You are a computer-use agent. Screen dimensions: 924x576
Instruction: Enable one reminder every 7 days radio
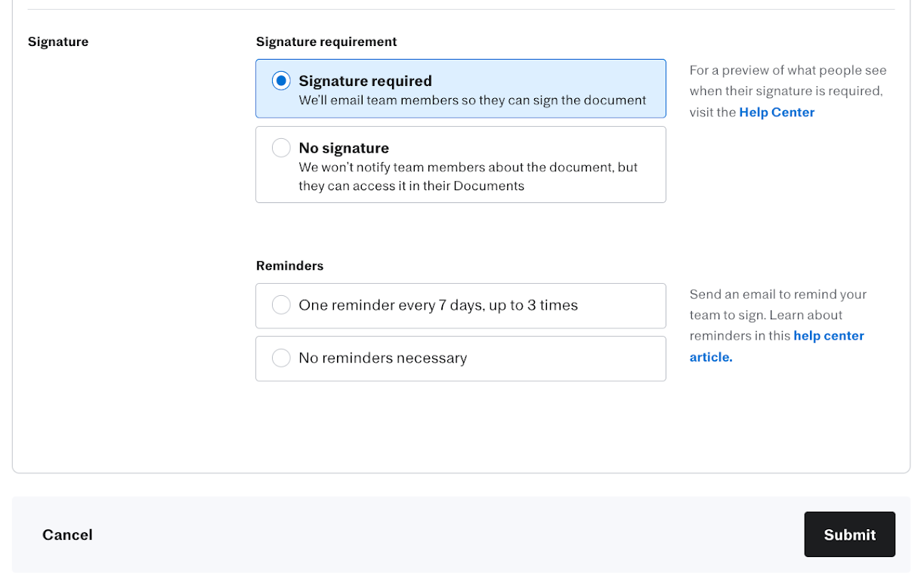pos(281,305)
